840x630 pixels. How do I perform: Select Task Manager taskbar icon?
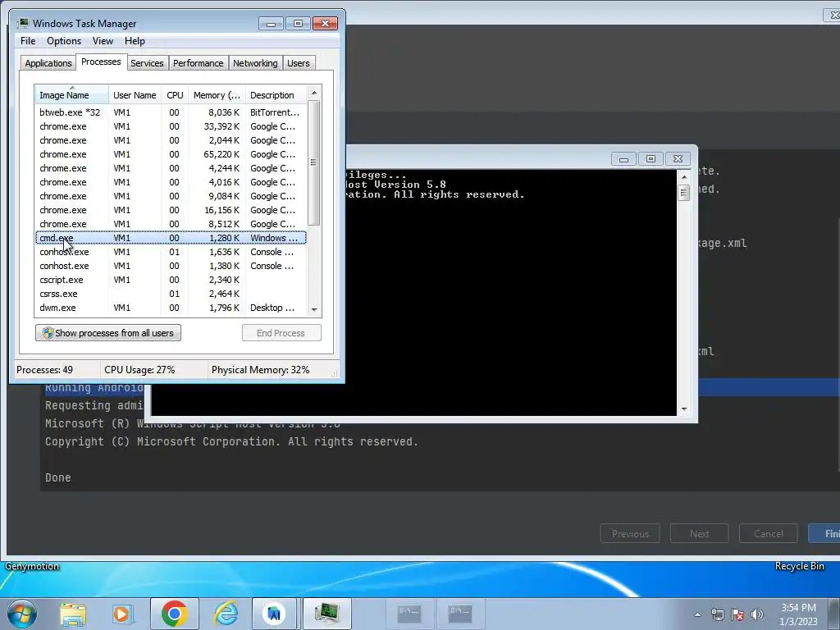(x=326, y=614)
